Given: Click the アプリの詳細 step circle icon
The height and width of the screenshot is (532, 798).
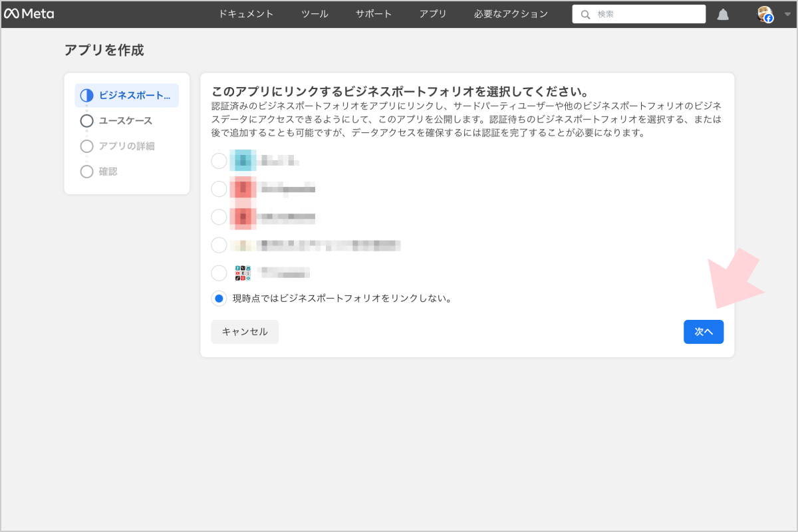Looking at the screenshot, I should click(86, 146).
